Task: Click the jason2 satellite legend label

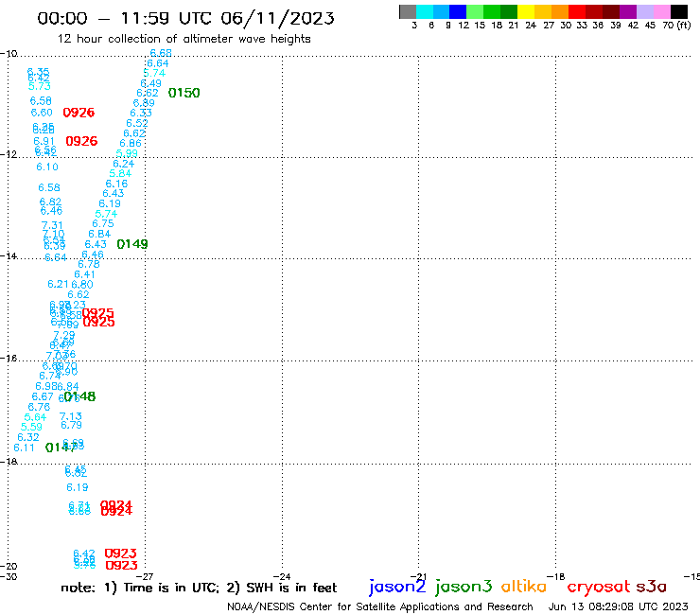Action: [x=397, y=587]
